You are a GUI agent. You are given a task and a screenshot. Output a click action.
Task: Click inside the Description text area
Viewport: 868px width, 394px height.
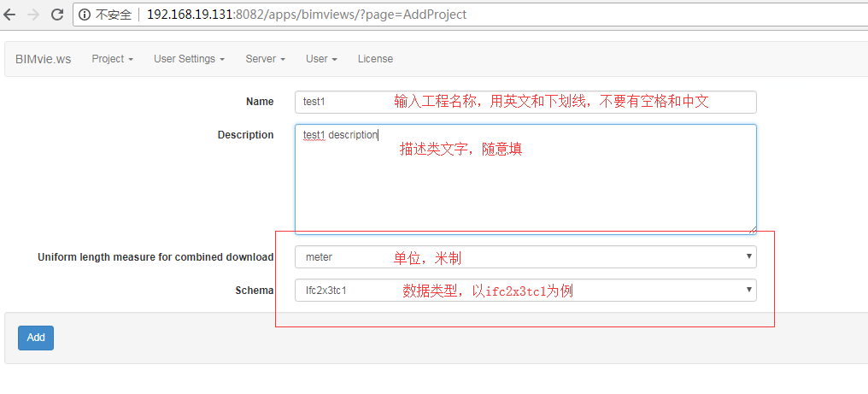coord(525,179)
